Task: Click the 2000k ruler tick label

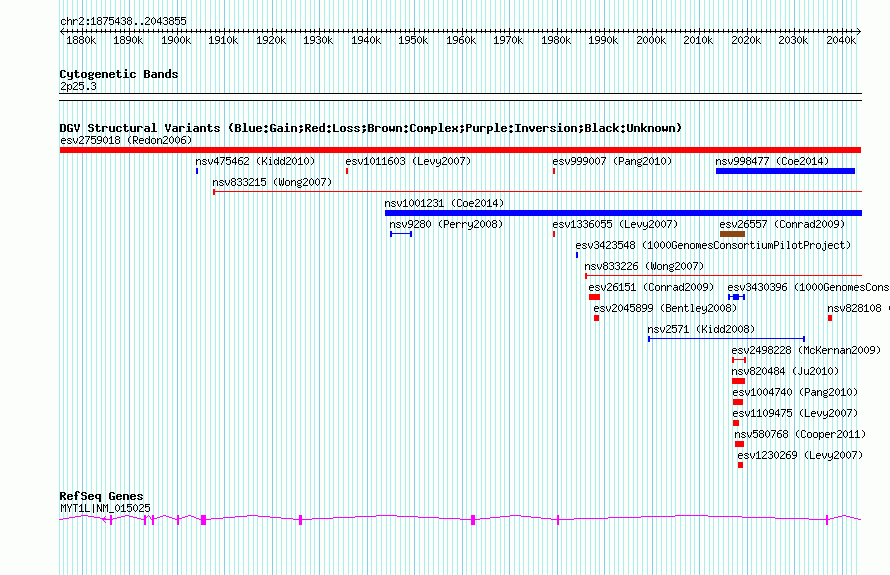Action: pyautogui.click(x=650, y=40)
